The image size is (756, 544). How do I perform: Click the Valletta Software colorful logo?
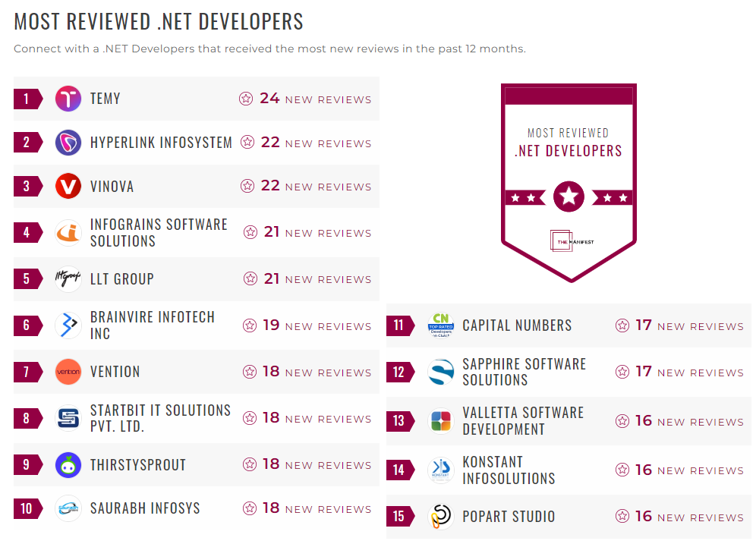click(x=441, y=421)
